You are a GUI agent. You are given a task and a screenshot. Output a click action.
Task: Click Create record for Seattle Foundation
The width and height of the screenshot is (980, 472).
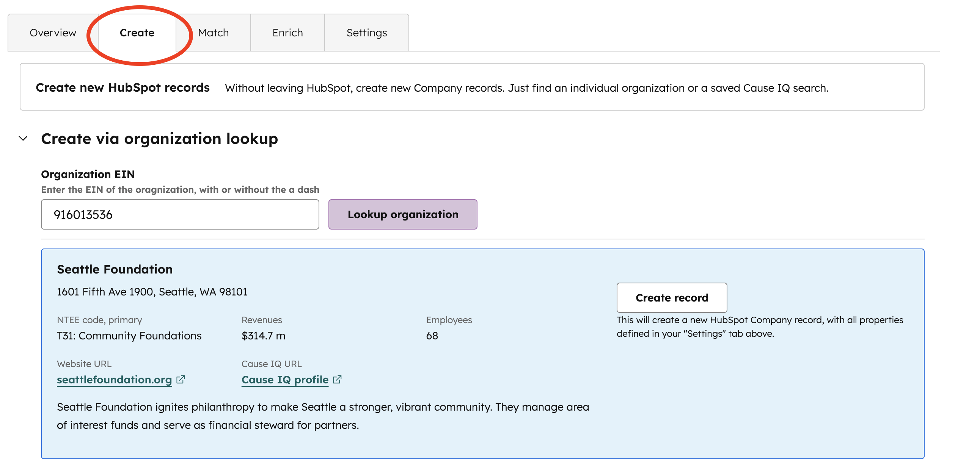point(671,298)
